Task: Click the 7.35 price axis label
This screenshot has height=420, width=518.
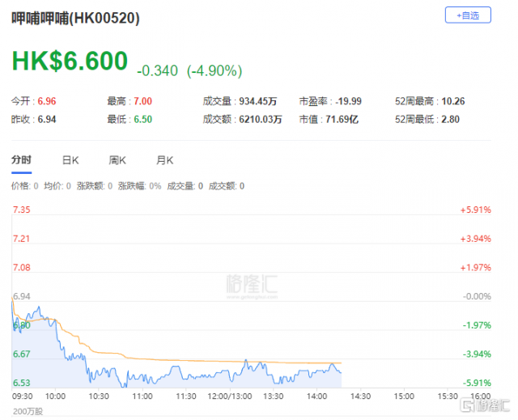Action: pos(22,210)
